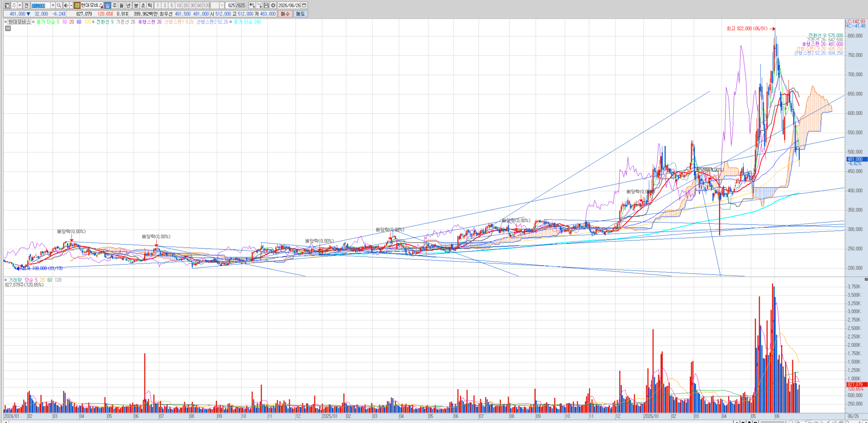Toggle the square before 거래량 legend

pos(5,280)
